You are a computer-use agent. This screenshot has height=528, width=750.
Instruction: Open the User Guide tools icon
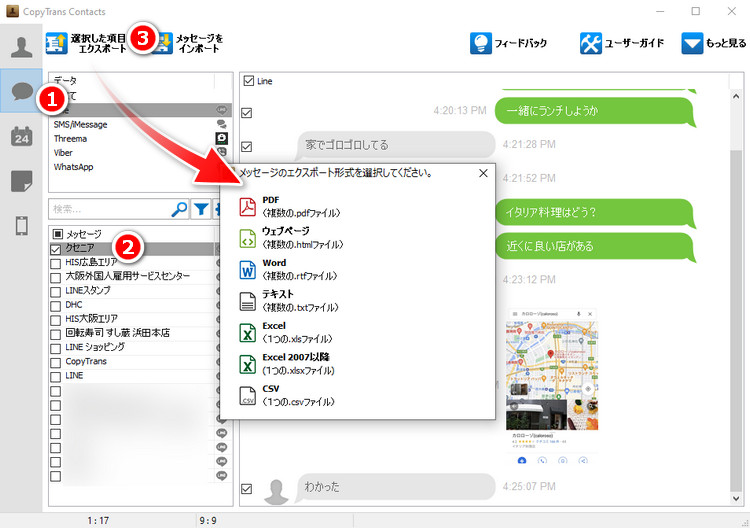click(591, 43)
